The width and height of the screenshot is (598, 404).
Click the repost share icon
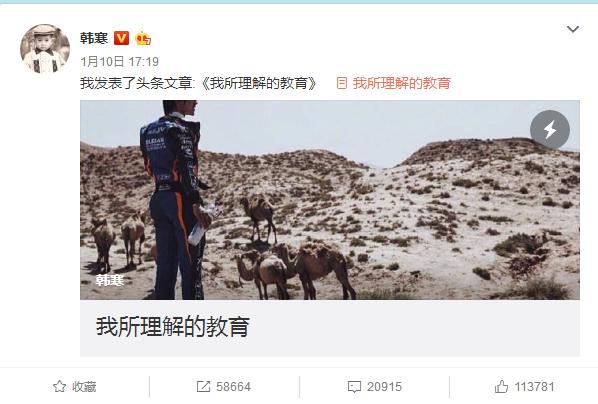[203, 386]
